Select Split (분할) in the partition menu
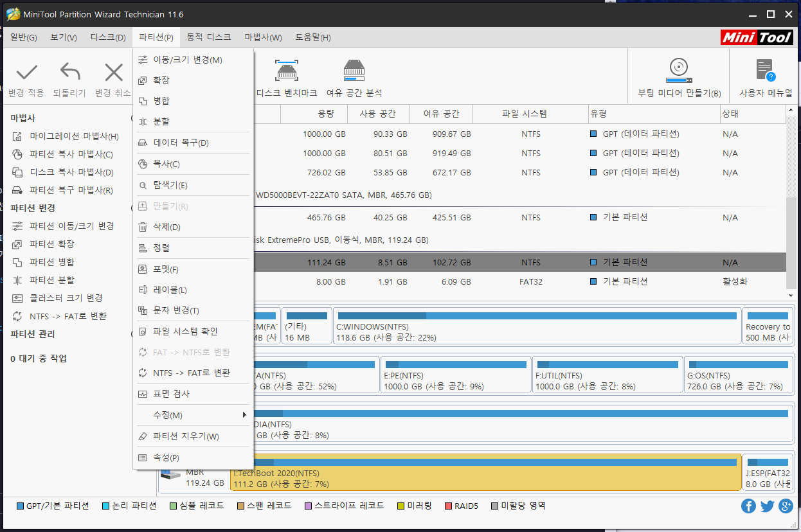 tap(194, 121)
